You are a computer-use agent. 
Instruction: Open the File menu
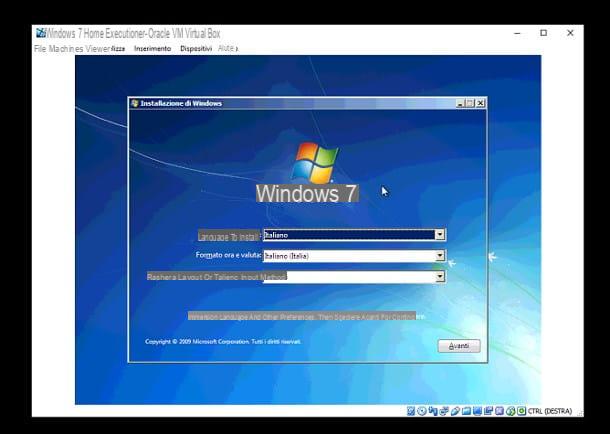click(40, 49)
